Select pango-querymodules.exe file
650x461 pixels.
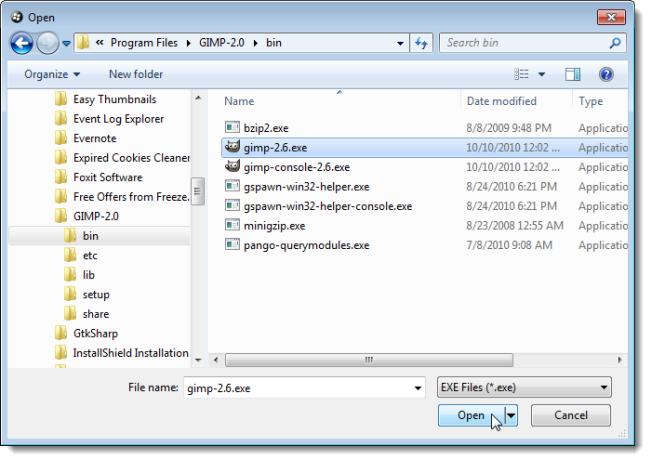click(x=306, y=245)
